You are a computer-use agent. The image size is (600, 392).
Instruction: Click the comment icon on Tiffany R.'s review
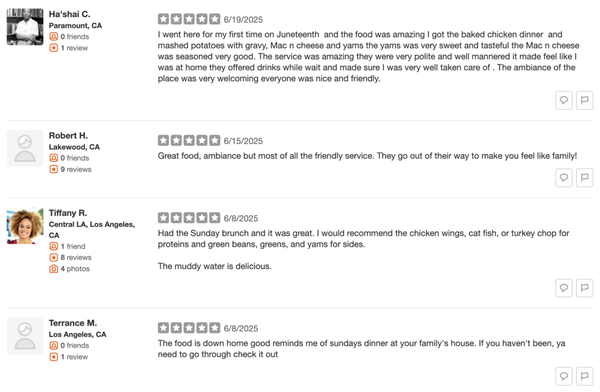tap(564, 288)
